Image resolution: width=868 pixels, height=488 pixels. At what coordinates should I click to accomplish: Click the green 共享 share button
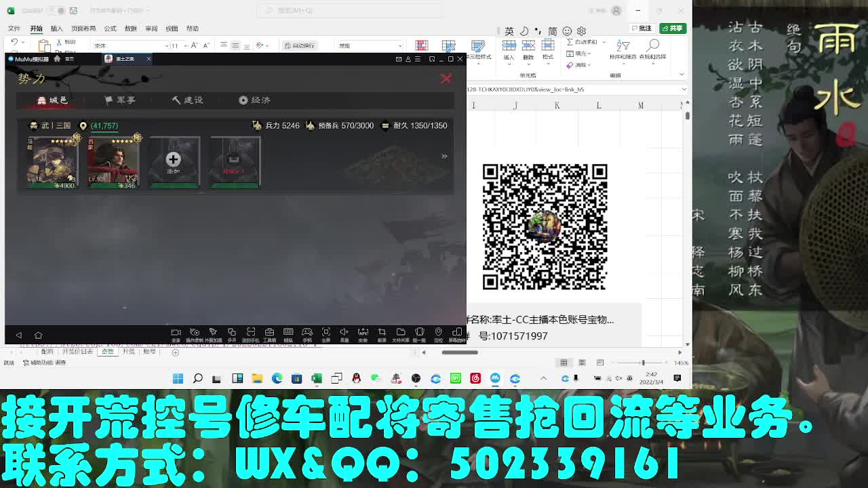673,28
